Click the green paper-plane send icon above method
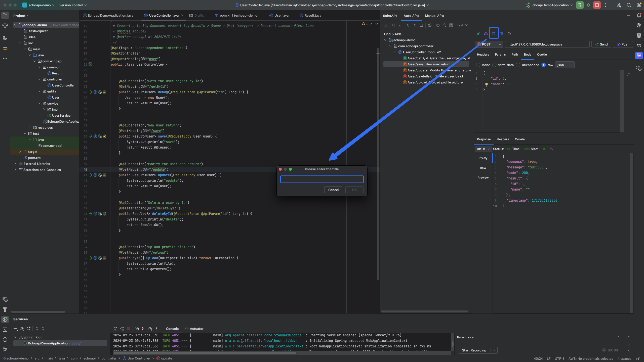Image resolution: width=644 pixels, height=362 pixels. (x=478, y=34)
